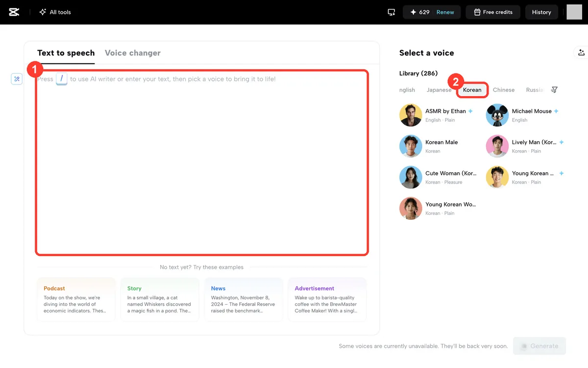588x368 pixels.
Task: Click the custom voice upload icon at right edge
Action: pyautogui.click(x=581, y=53)
